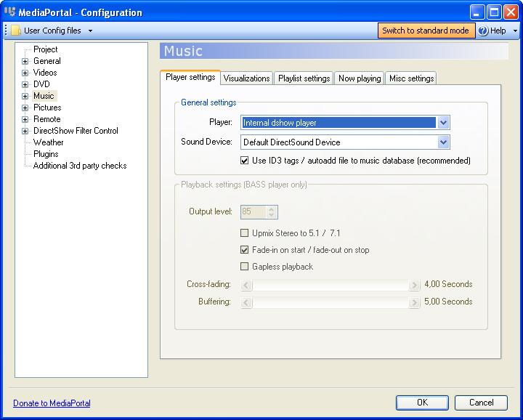
Task: Switch to the Visualizations tab
Action: [246, 78]
